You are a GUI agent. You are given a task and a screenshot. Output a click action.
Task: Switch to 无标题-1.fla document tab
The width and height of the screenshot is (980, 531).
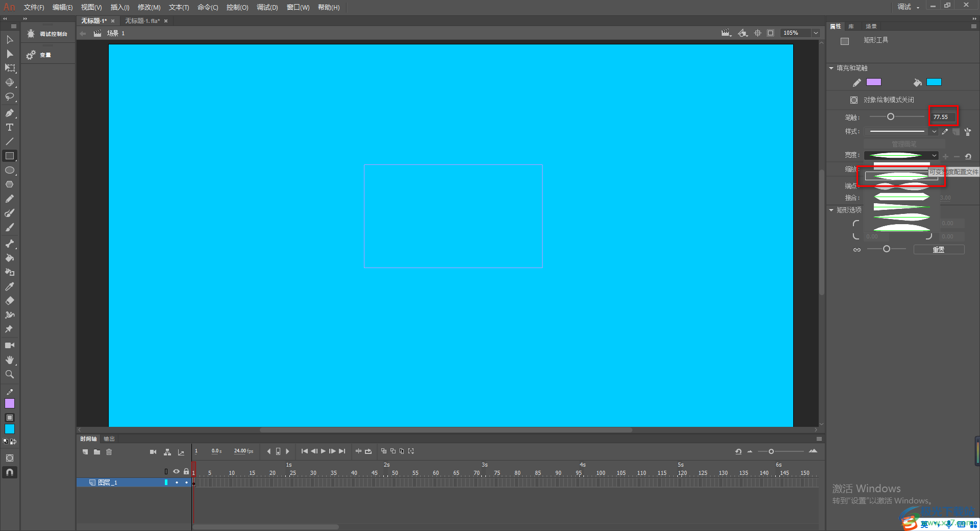click(x=142, y=21)
